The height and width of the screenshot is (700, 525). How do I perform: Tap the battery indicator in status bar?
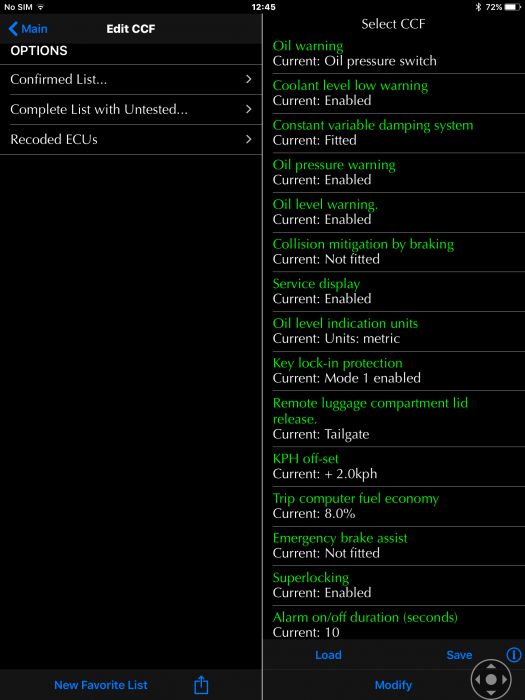(512, 7)
